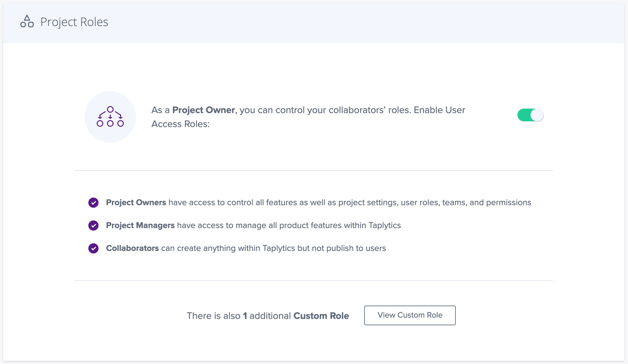Click checkmark icon beside Collaborators

click(93, 248)
